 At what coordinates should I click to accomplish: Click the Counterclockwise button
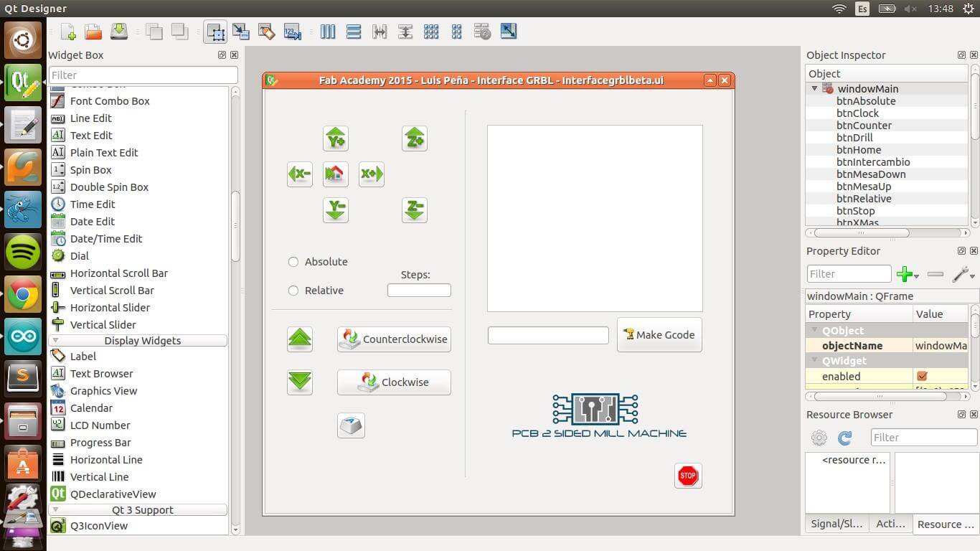tap(394, 339)
